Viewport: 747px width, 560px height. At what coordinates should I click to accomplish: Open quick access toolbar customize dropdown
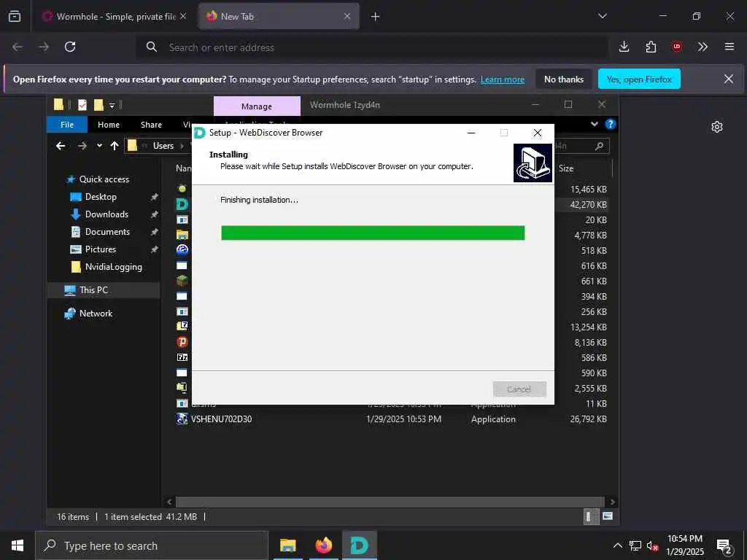pos(112,105)
